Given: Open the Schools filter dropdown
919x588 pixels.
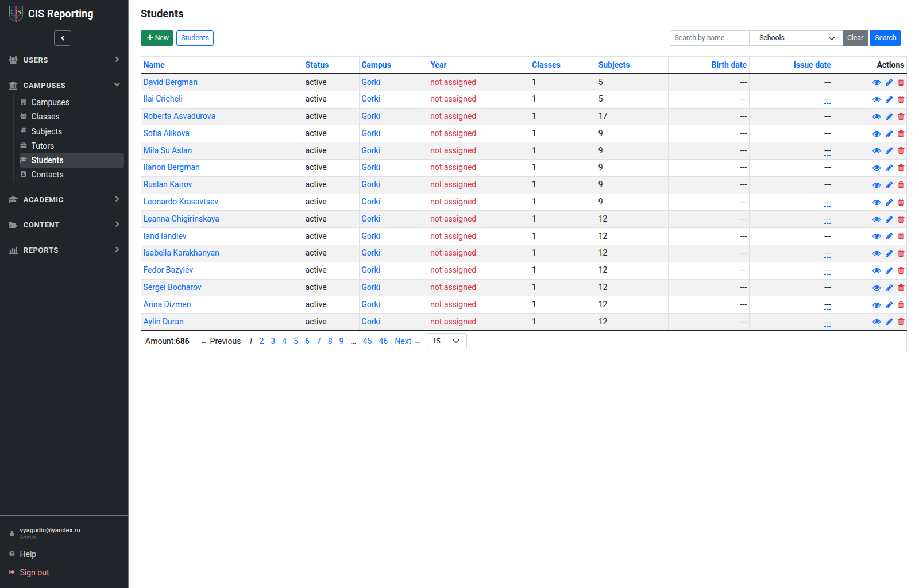Looking at the screenshot, I should (x=796, y=38).
